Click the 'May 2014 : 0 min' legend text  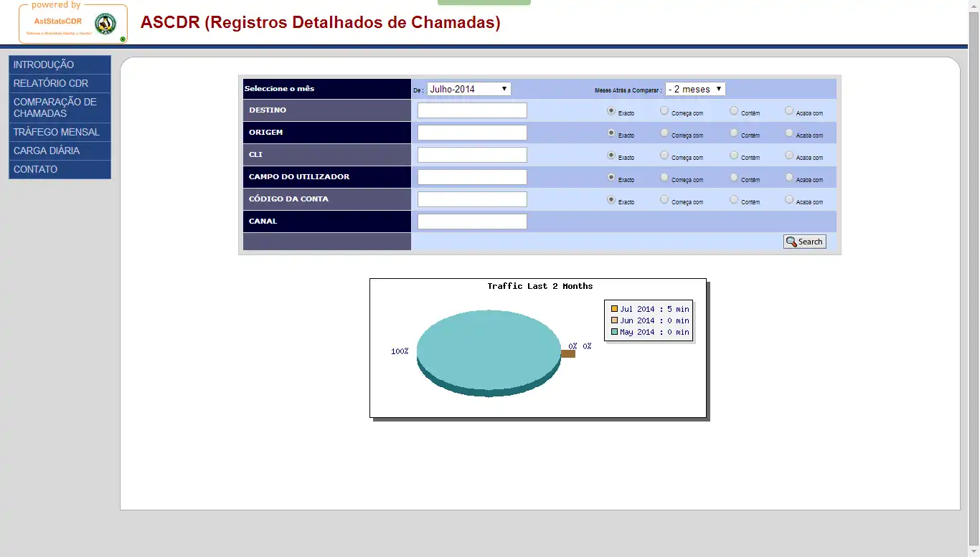654,332
